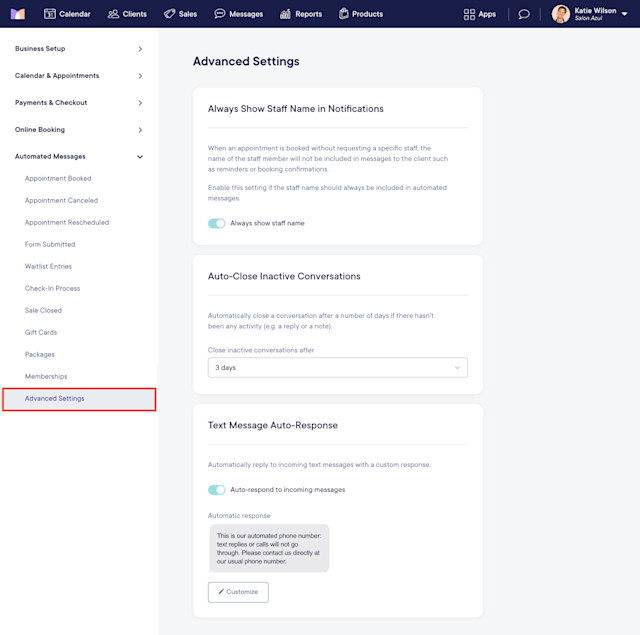Expand the Business Setup section

(79, 49)
